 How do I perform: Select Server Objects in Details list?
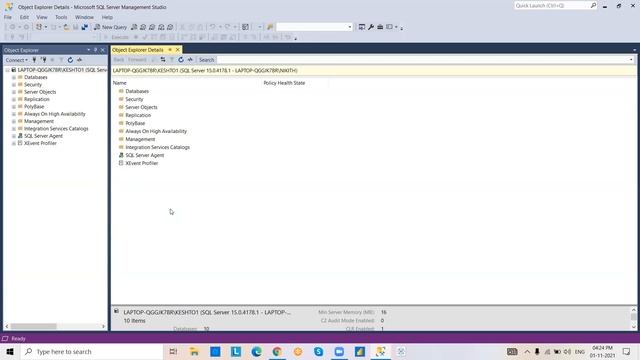click(x=141, y=107)
